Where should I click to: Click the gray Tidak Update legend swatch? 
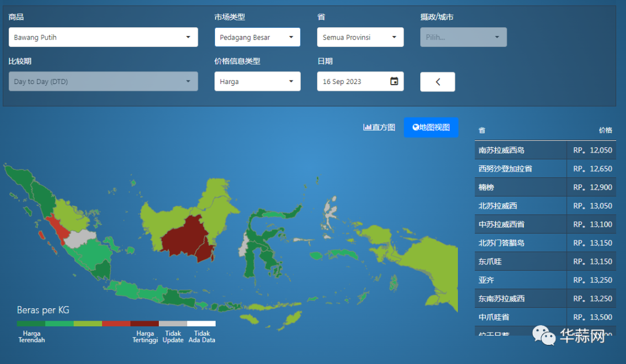coord(173,323)
